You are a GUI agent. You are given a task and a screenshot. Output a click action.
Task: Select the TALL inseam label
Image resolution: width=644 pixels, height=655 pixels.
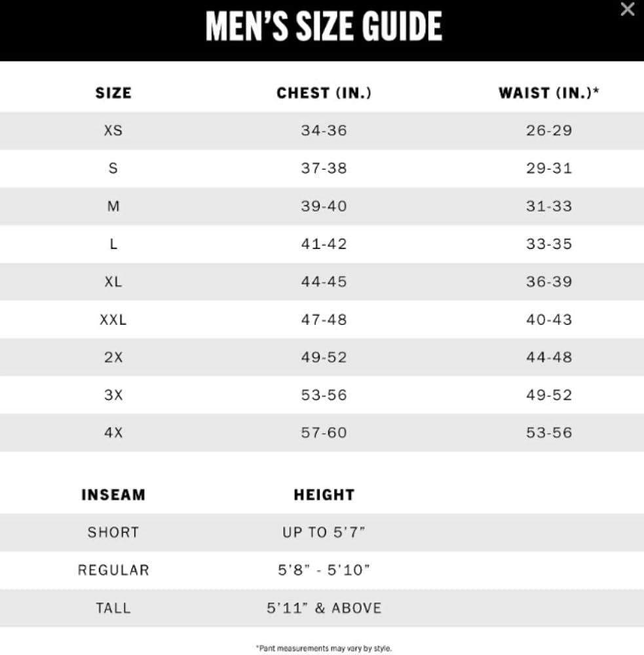click(x=113, y=608)
